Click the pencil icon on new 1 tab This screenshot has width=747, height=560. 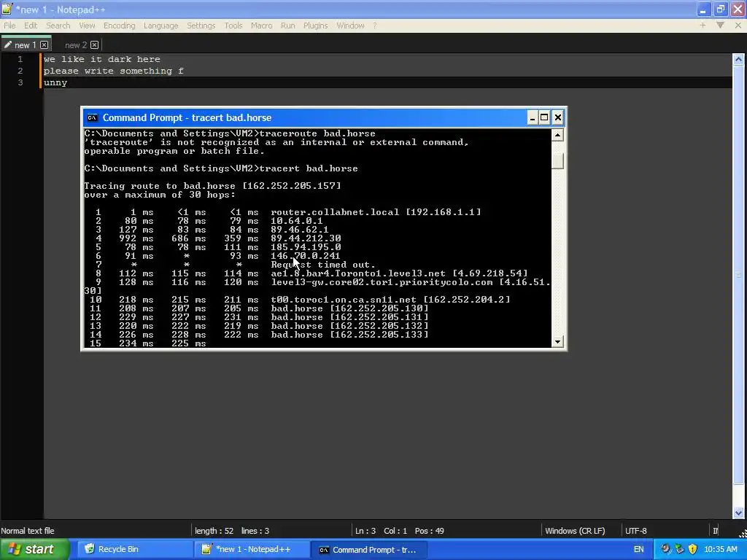[x=7, y=44]
